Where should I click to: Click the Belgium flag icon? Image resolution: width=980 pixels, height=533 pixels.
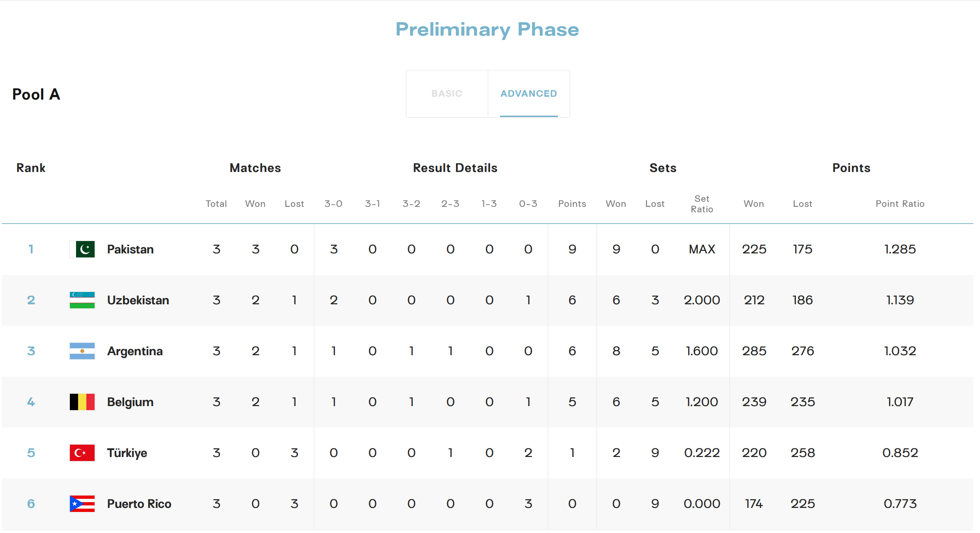pyautogui.click(x=82, y=402)
